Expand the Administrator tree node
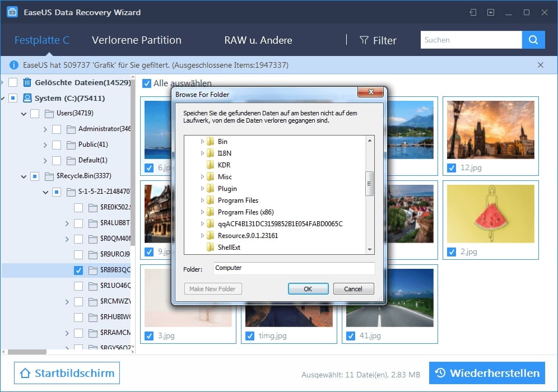This screenshot has height=392, width=558. coord(45,129)
